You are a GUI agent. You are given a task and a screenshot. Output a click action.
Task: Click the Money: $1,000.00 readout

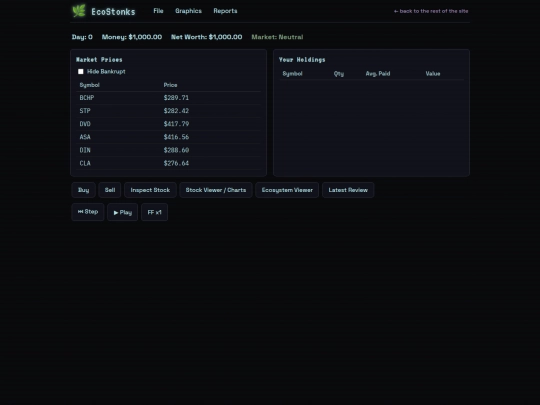click(x=132, y=37)
